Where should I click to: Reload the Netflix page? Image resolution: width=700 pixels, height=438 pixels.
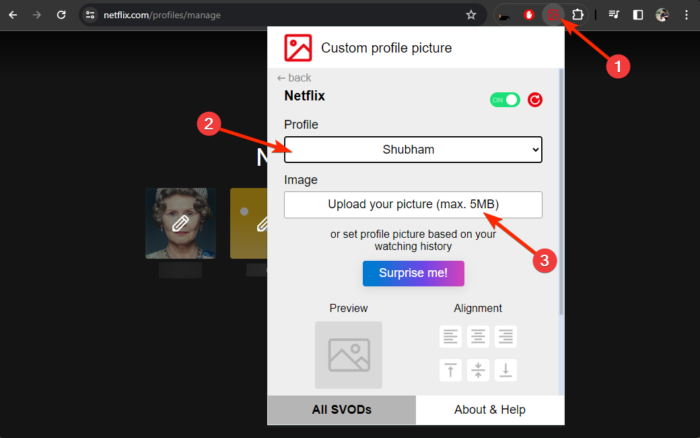(x=61, y=15)
